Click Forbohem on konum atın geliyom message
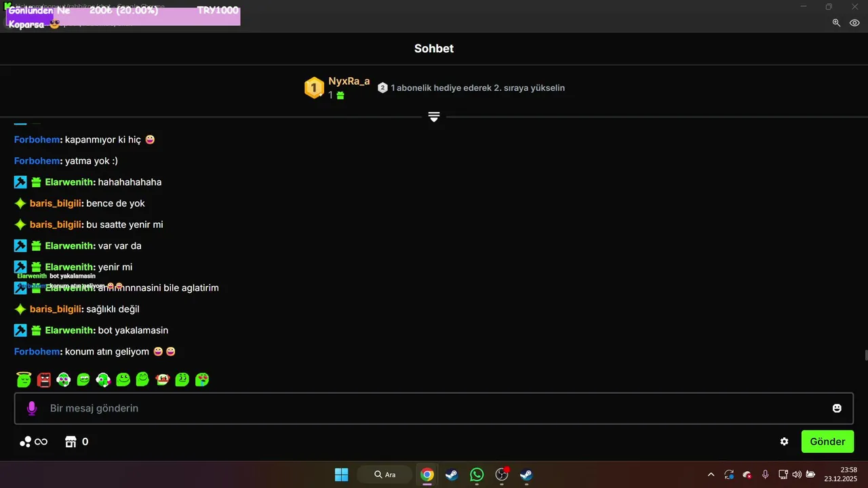This screenshot has height=488, width=868. (37, 352)
